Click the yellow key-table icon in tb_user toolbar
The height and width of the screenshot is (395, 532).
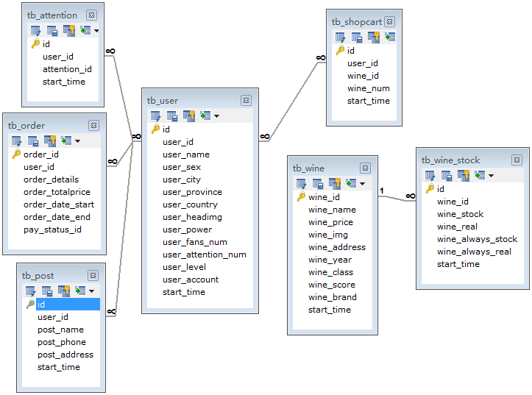coord(189,116)
